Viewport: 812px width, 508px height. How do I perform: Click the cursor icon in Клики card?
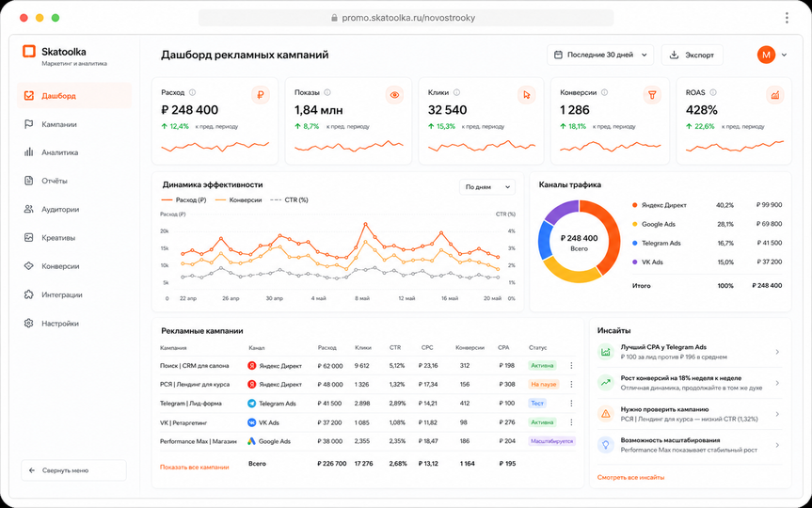527,95
